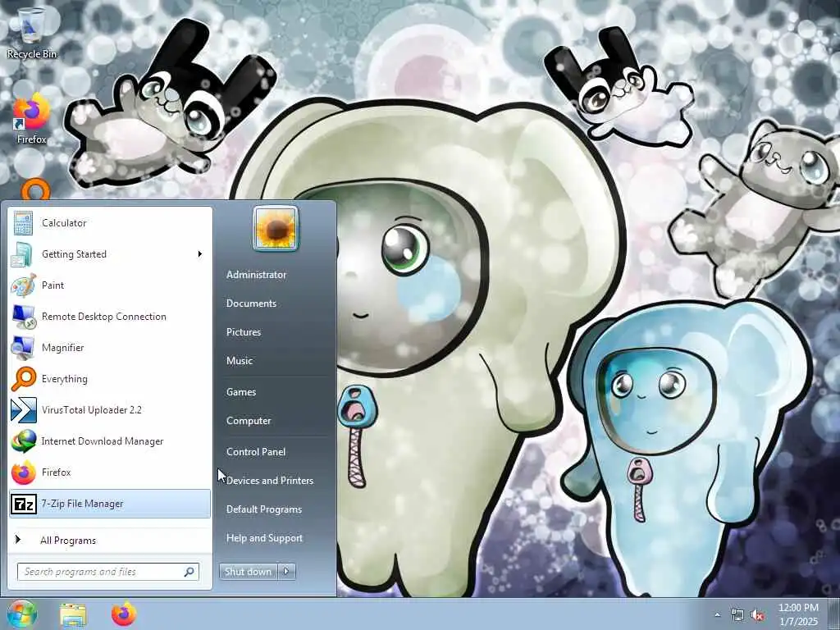Click the Shut down button
Screen dimensions: 840x630
click(x=249, y=572)
